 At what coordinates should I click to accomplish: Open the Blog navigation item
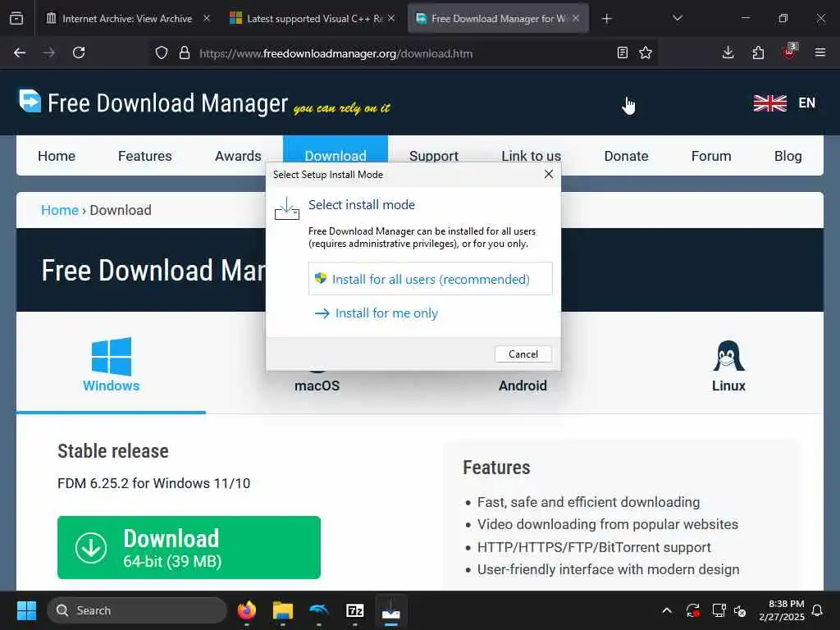(x=787, y=156)
